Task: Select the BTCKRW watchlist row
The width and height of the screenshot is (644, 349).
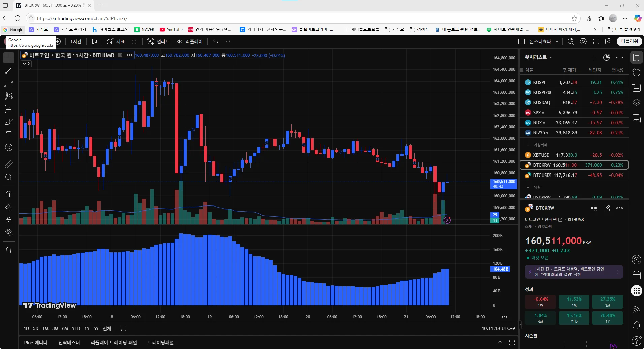Action: (574, 165)
